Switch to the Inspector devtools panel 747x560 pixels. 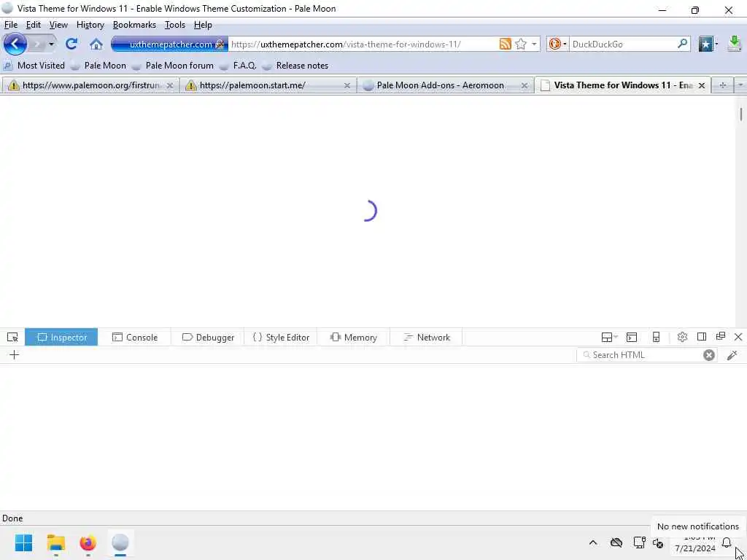point(61,338)
